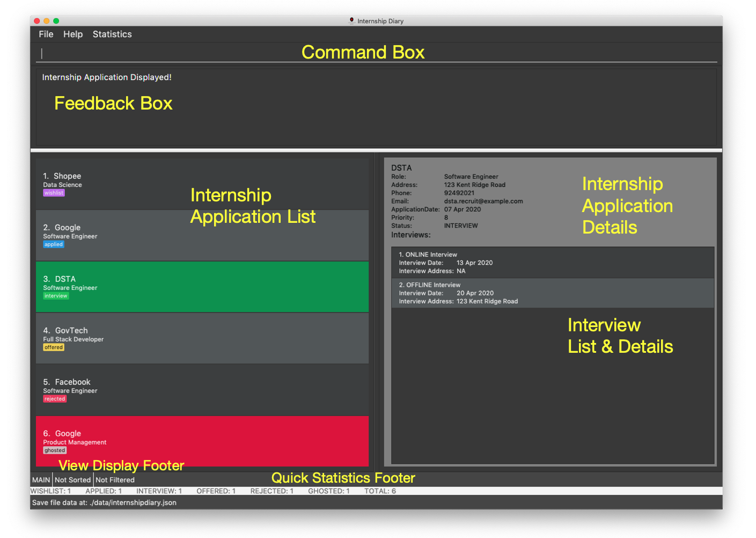Focus the command box input field
The image size is (756, 538).
[x=376, y=53]
